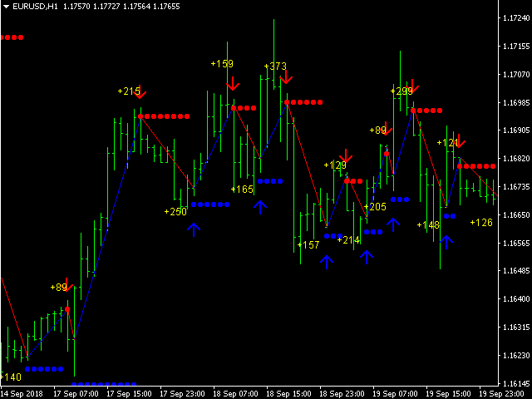This screenshot has width=532, height=399.
Task: Click the +140 profit label
Action: click(x=11, y=377)
